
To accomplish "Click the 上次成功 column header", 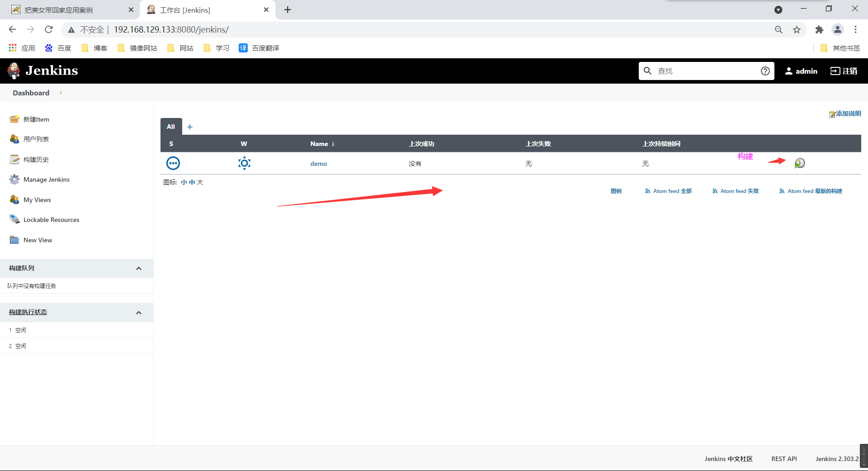I will click(421, 144).
